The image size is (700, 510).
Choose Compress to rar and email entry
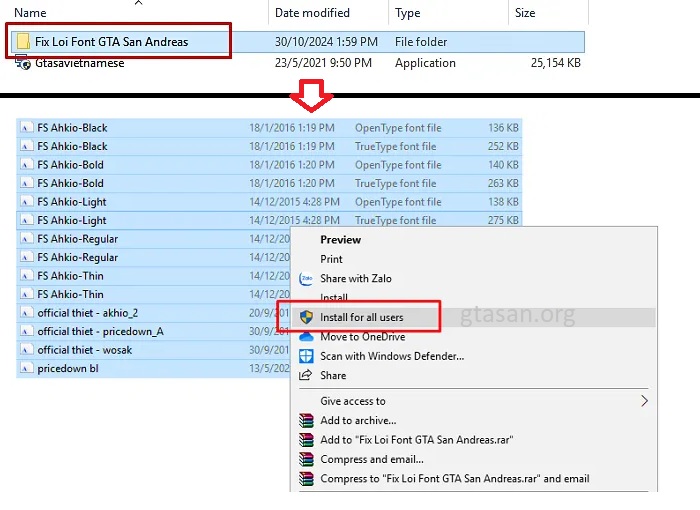tap(454, 479)
